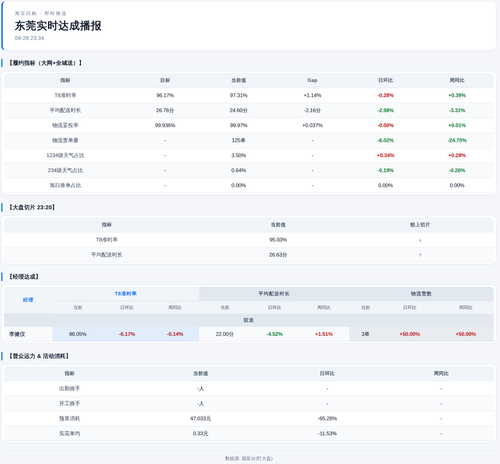Click the title 东莞实时达成播报
This screenshot has width=500, height=464.
point(58,26)
